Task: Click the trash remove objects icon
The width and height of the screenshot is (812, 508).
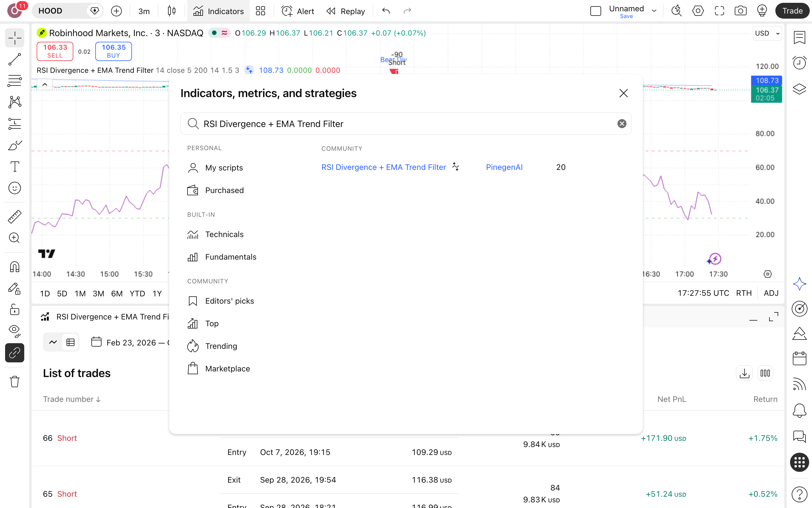Action: point(14,382)
